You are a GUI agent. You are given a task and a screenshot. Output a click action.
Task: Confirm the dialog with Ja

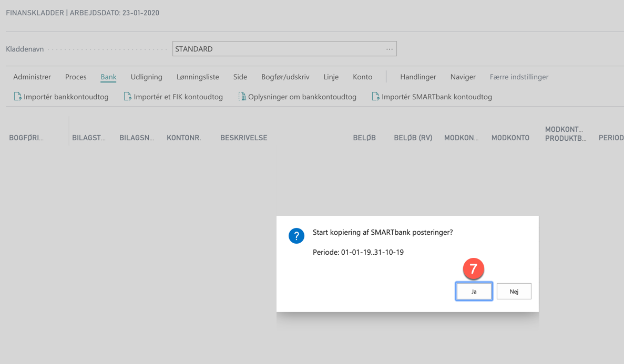[474, 291]
